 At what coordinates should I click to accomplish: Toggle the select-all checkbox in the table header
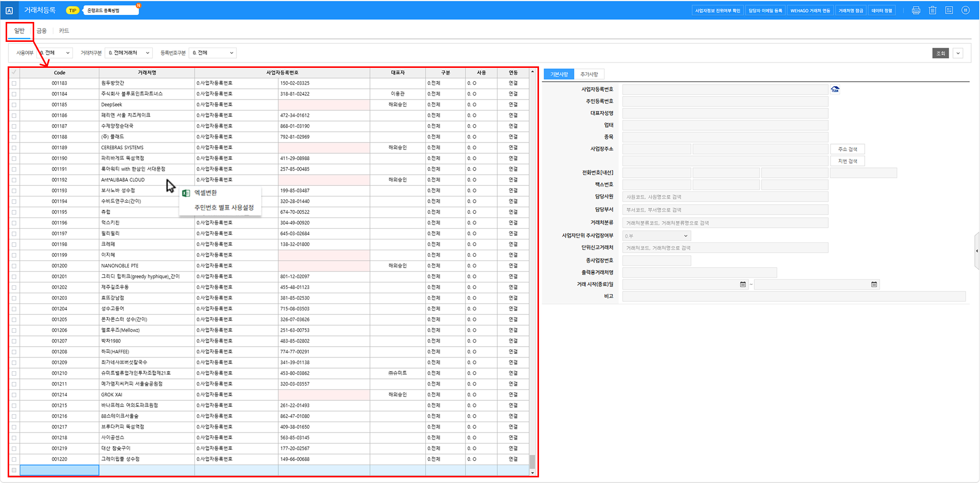(x=14, y=73)
